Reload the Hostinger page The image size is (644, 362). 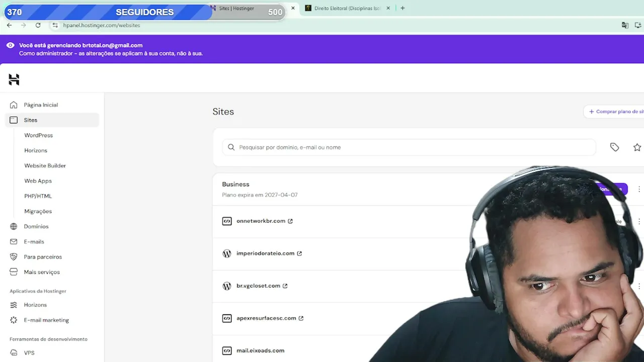pyautogui.click(x=38, y=25)
